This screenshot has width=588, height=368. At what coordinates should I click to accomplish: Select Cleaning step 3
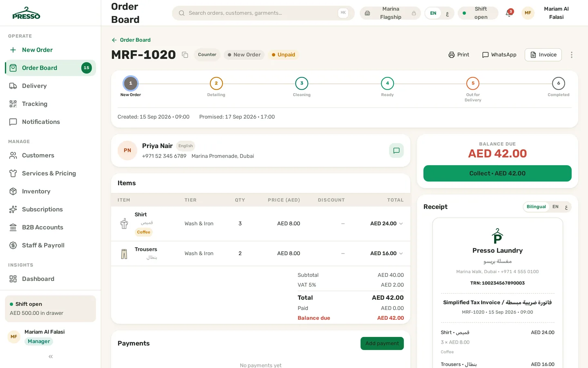pyautogui.click(x=302, y=83)
